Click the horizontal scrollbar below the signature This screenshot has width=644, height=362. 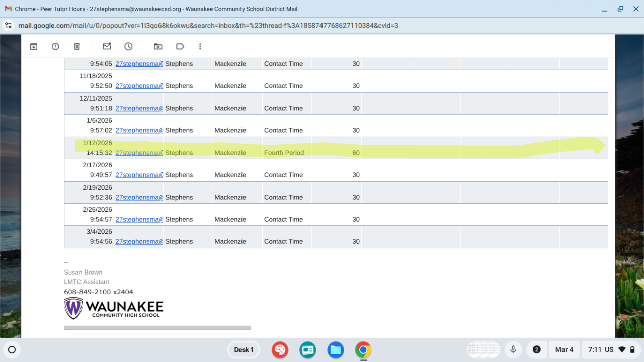pos(157,328)
